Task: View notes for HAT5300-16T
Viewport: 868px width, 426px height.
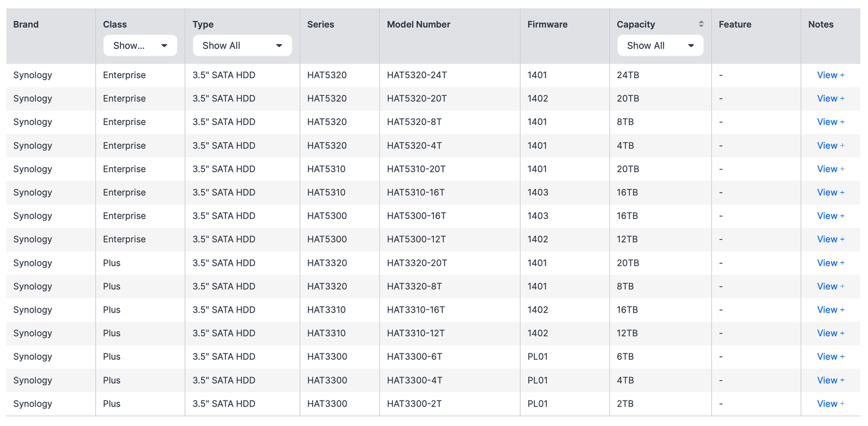Action: pyautogui.click(x=831, y=216)
